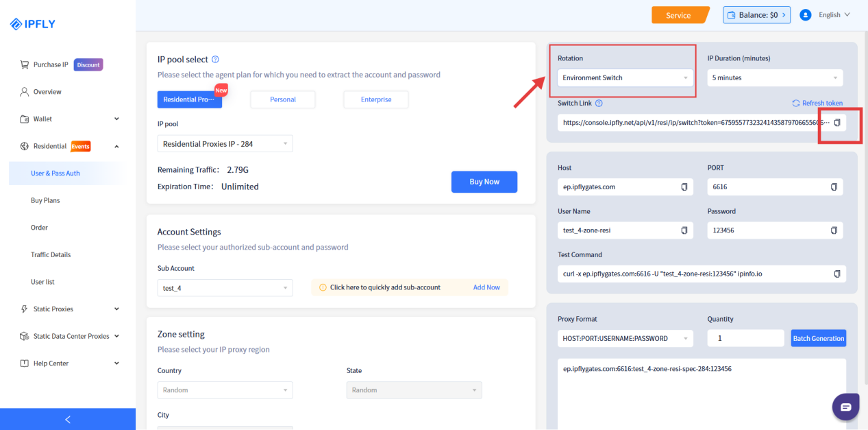The height and width of the screenshot is (430, 868).
Task: Expand the Static Data Center Proxies menu
Action: coord(116,336)
